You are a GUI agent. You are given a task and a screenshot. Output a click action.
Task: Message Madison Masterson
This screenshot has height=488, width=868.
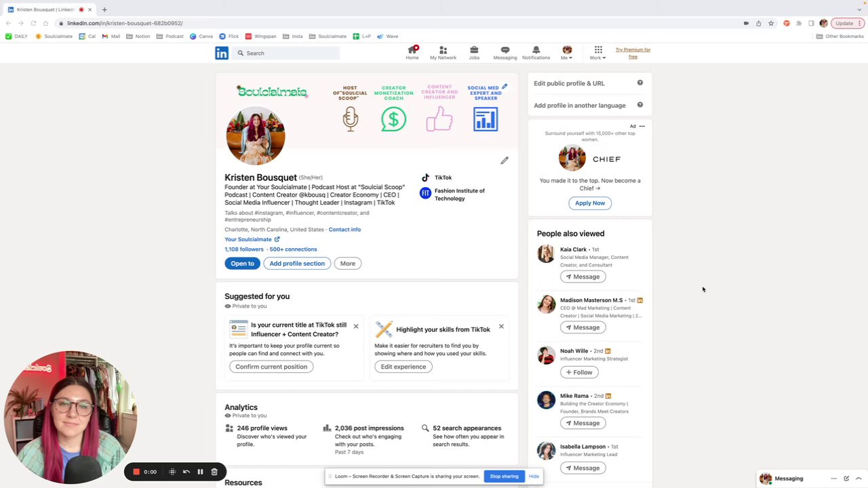tap(583, 327)
